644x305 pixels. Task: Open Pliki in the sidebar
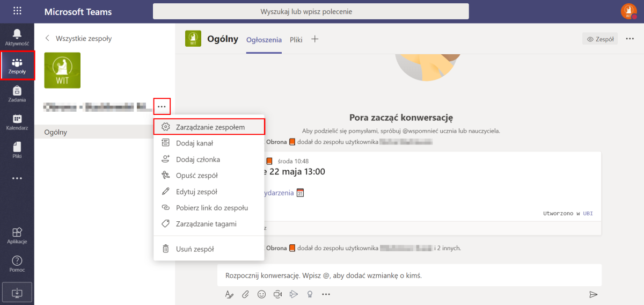(17, 150)
